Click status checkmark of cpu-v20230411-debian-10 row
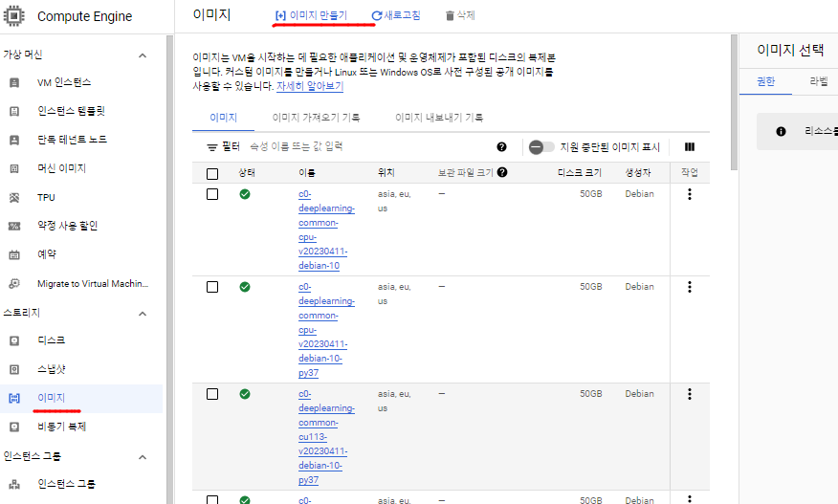838x504 pixels. pyautogui.click(x=245, y=194)
